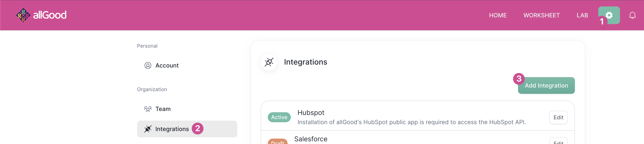This screenshot has height=144, width=644.
Task: Click the Salesforce integration title
Action: point(311,139)
